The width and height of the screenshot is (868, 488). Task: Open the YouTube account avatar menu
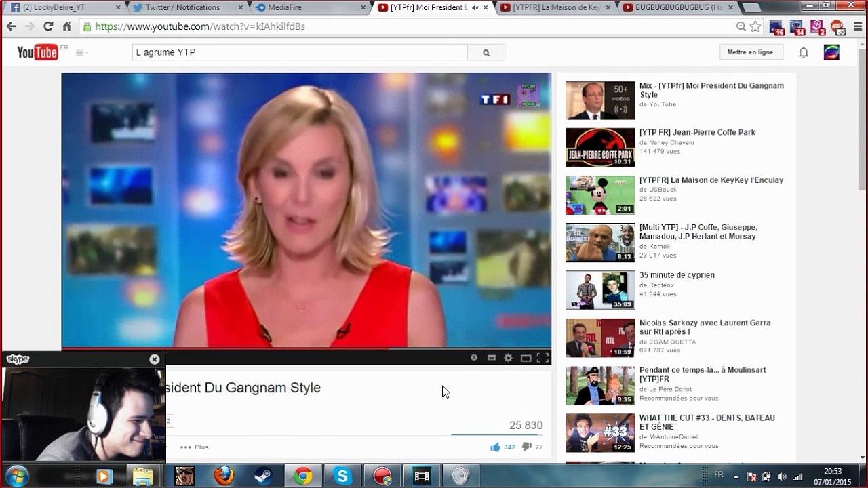tap(831, 52)
